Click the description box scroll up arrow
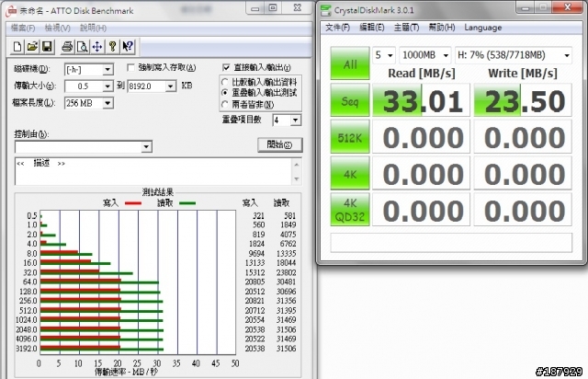 (297, 165)
